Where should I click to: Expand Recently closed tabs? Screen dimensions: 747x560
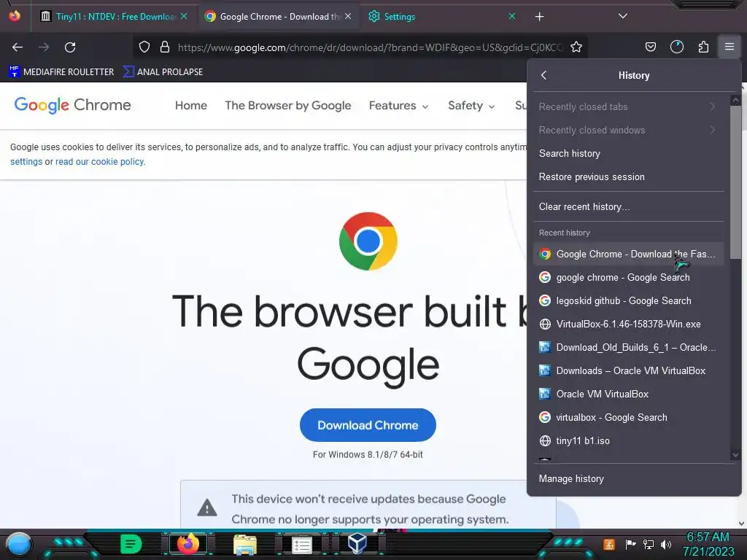[628, 106]
